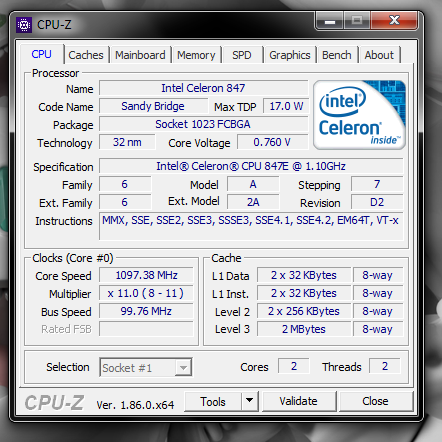Switch to the CPU tab
Viewport: 442px width, 442px height.
pos(42,54)
